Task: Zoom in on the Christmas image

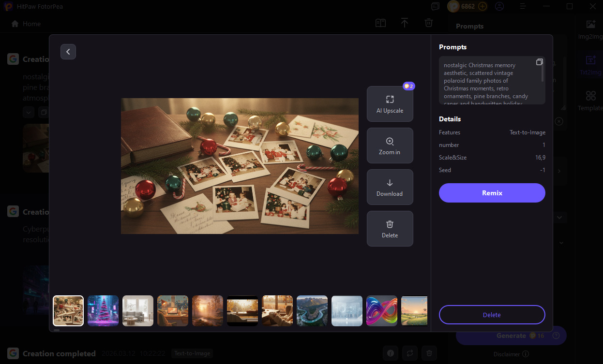Action: tap(390, 146)
